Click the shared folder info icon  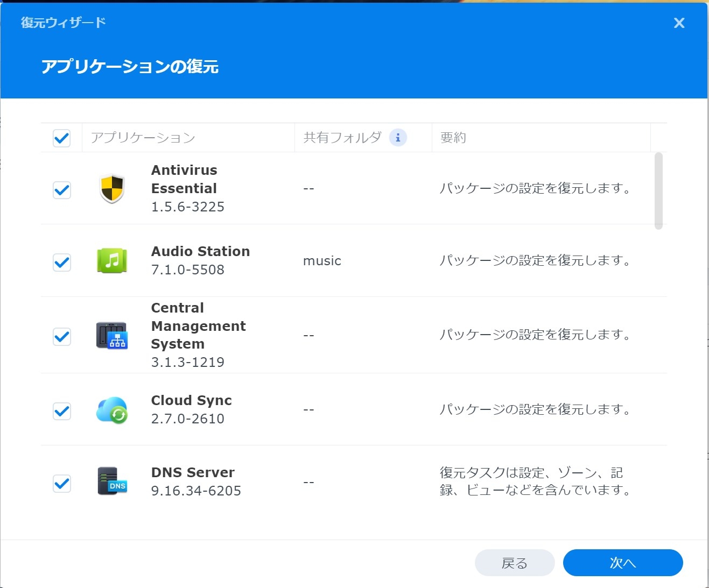point(398,138)
